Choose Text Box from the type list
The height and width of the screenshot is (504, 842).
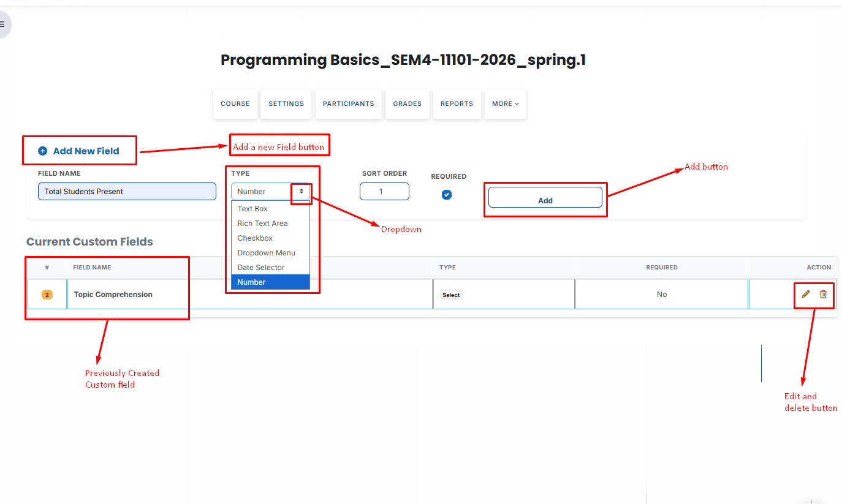[x=270, y=209]
